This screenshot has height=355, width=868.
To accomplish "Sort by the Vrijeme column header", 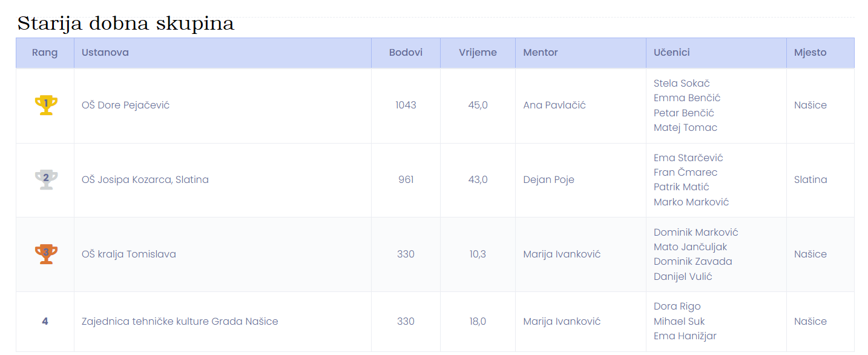I will (478, 53).
